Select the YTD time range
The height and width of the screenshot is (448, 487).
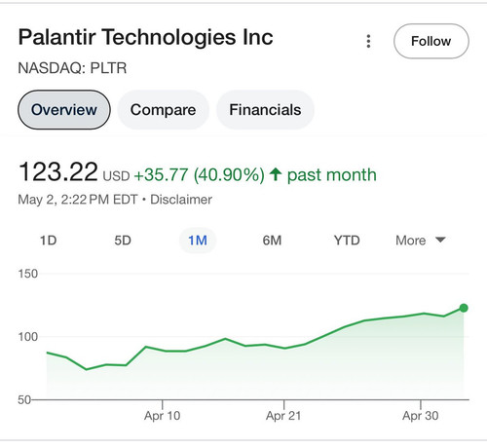click(x=347, y=241)
